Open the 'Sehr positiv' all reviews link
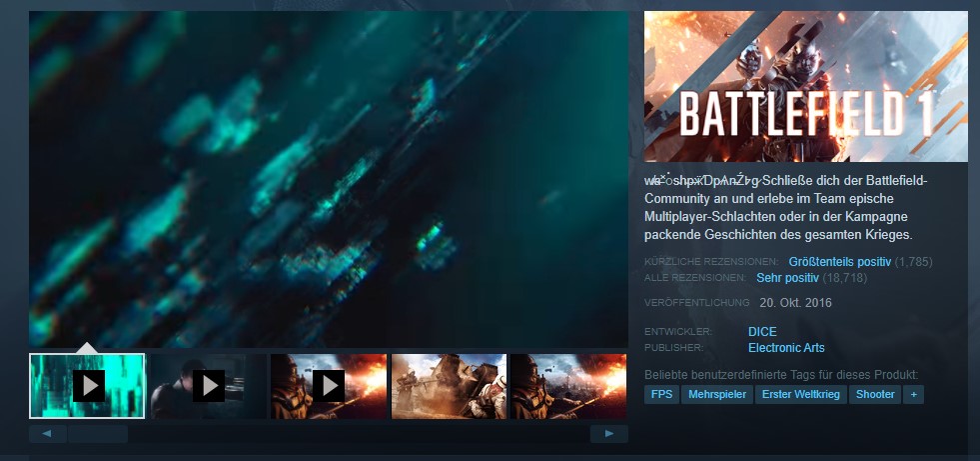Viewport: 980px width, 461px height. (788, 277)
